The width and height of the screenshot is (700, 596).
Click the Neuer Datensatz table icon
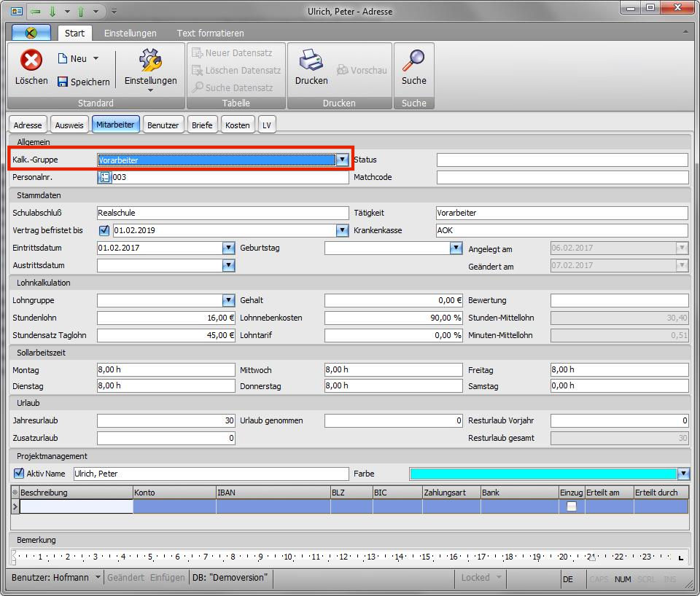(198, 52)
